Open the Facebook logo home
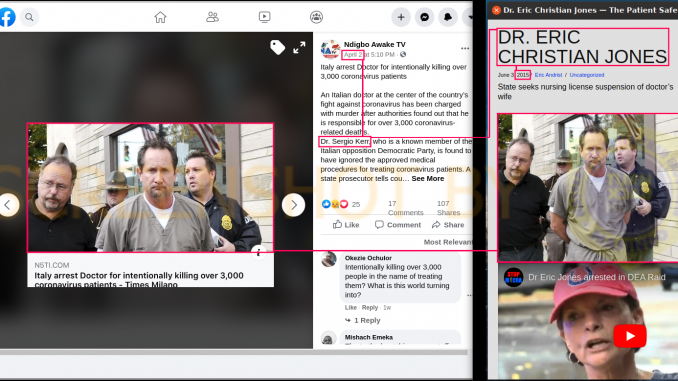678x381 pixels. (x=7, y=17)
